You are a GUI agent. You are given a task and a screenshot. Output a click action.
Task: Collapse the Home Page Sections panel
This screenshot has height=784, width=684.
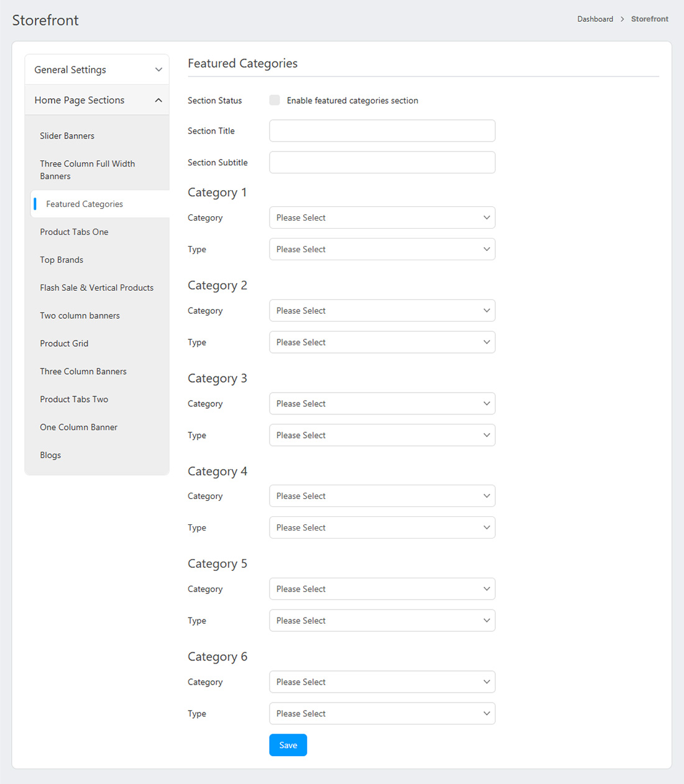click(x=97, y=100)
